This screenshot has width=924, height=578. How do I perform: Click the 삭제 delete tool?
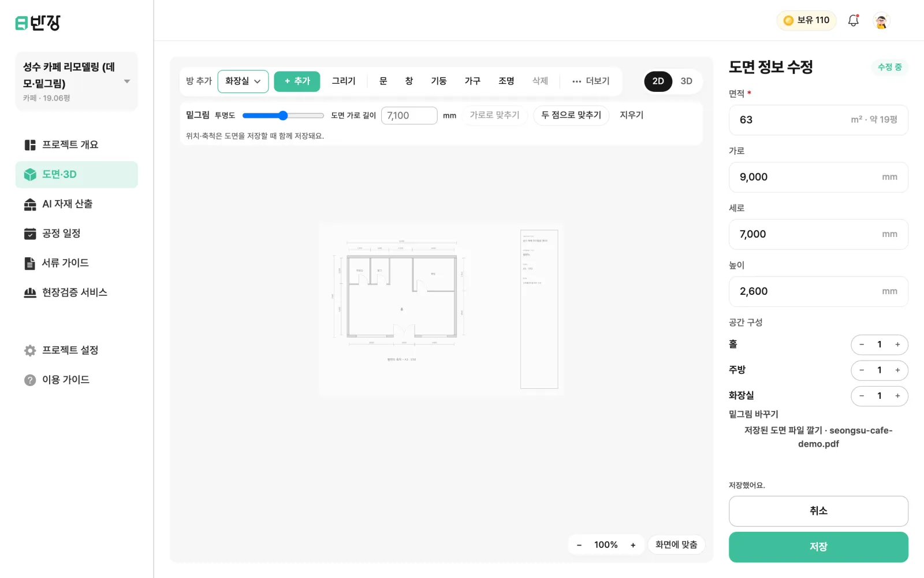540,81
